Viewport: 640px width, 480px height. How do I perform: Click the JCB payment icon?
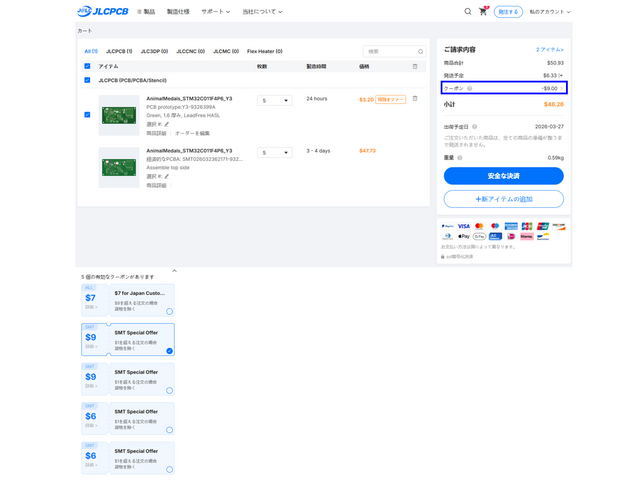tap(527, 226)
